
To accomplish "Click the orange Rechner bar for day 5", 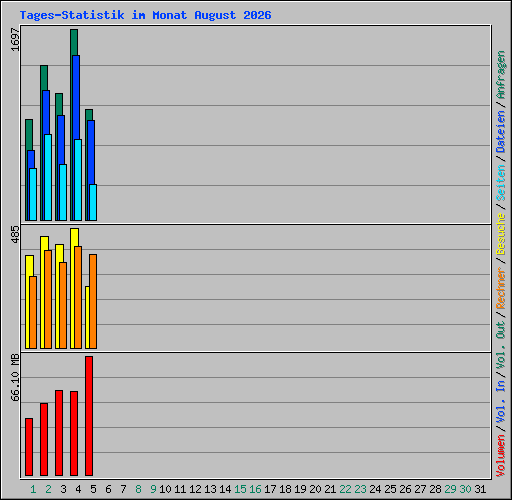I will point(93,301).
